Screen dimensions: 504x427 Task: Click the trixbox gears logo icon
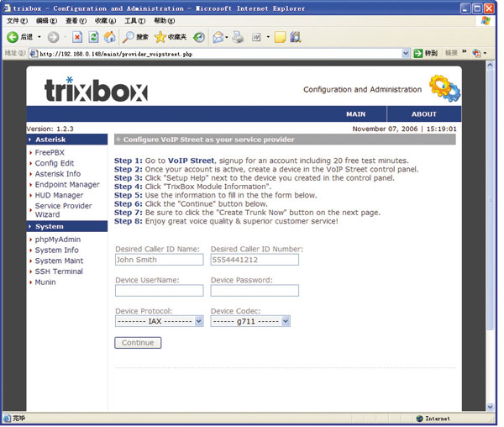click(444, 88)
